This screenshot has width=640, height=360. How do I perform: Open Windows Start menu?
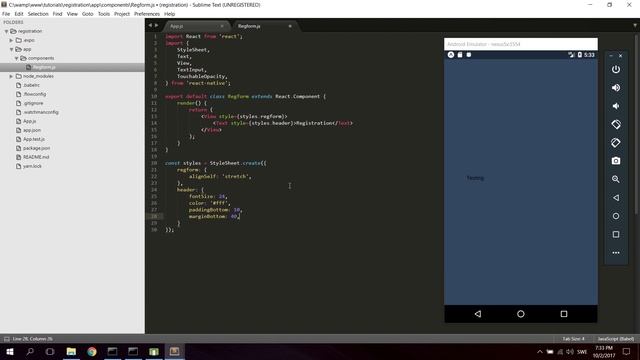click(x=9, y=351)
